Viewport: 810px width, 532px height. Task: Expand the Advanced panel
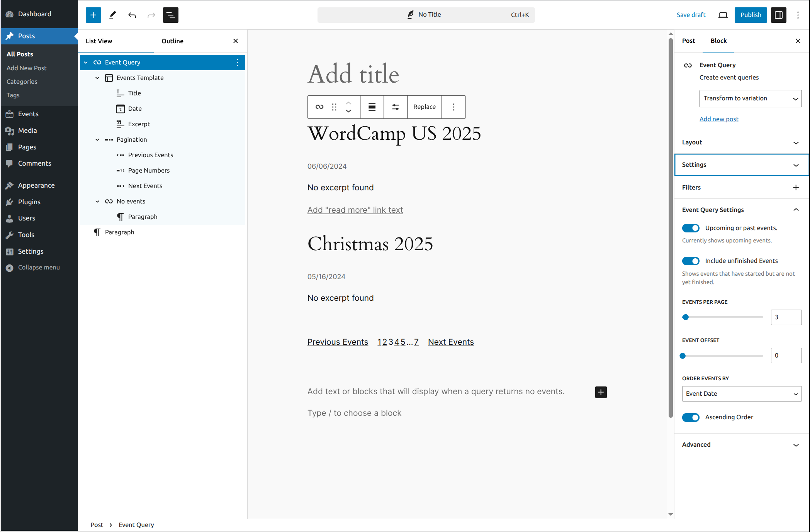pyautogui.click(x=742, y=445)
